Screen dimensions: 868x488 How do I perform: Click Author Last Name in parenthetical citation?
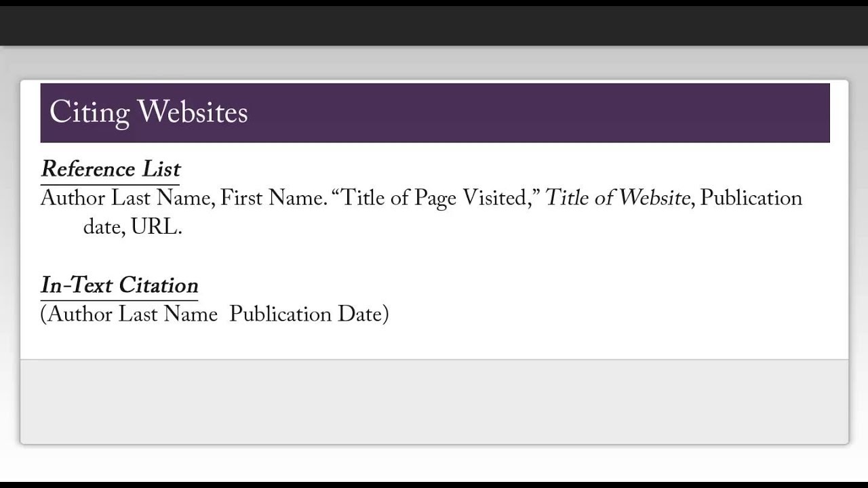point(132,314)
